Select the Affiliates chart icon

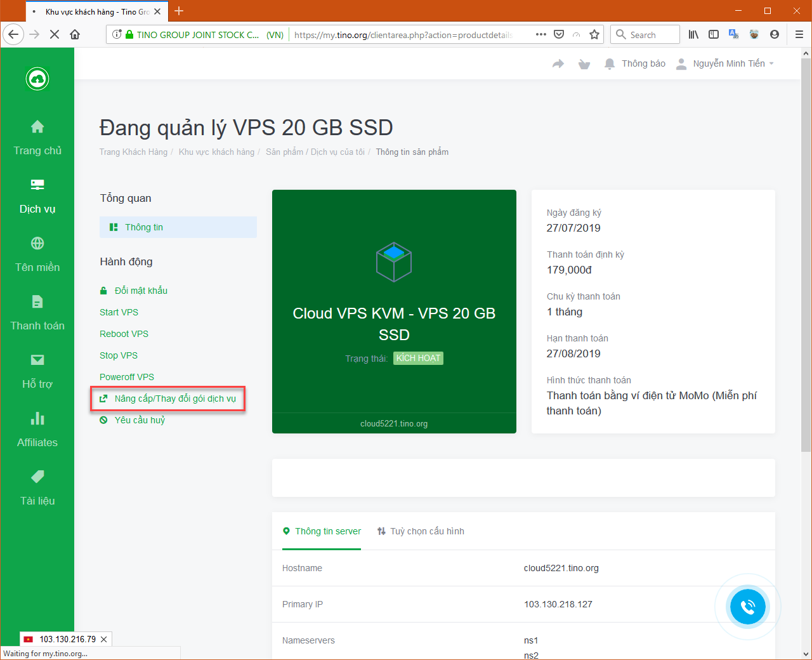point(37,428)
